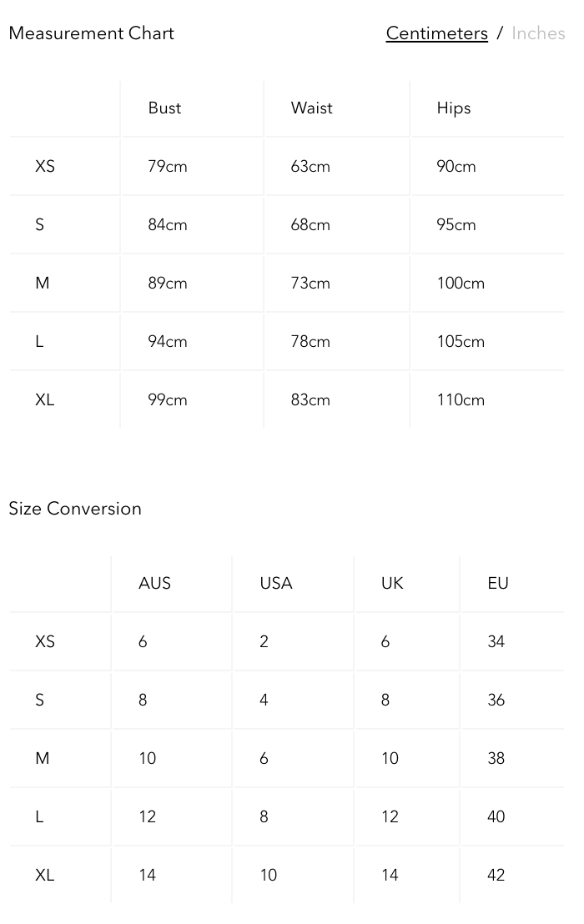This screenshot has width=584, height=924.
Task: Select the 110cm XL hips cell
Action: click(461, 400)
